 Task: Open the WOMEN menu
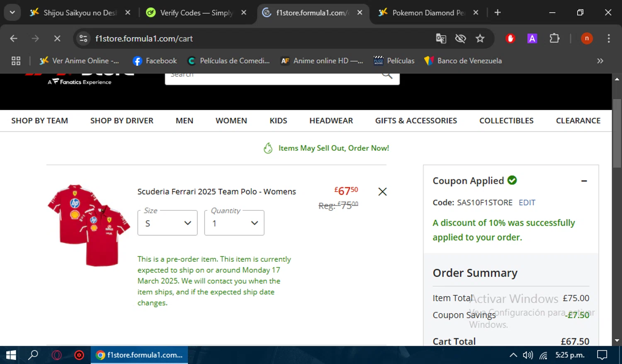[231, 121]
